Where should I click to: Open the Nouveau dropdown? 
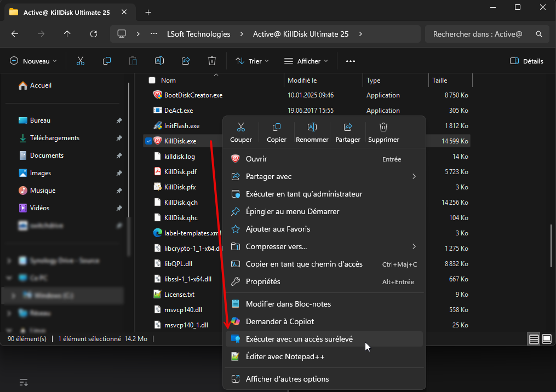click(x=33, y=61)
